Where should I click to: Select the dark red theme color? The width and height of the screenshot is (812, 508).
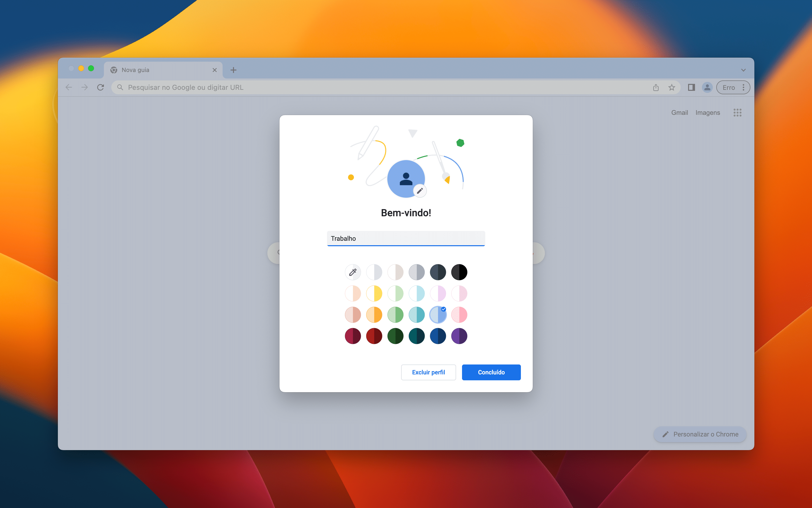pos(374,336)
